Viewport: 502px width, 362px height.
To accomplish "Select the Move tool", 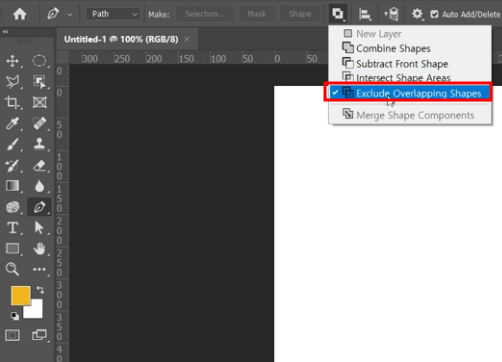I will click(13, 61).
